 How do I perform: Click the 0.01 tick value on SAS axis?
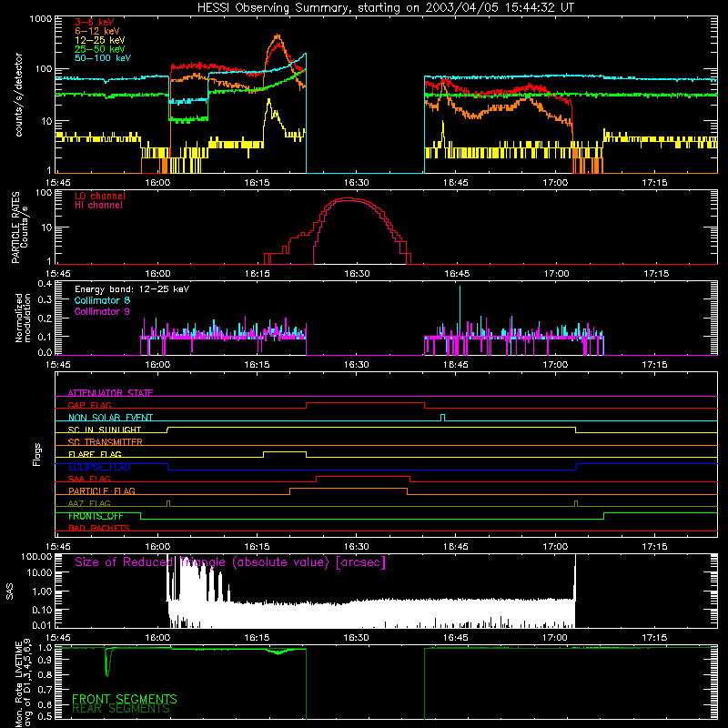tap(42, 625)
